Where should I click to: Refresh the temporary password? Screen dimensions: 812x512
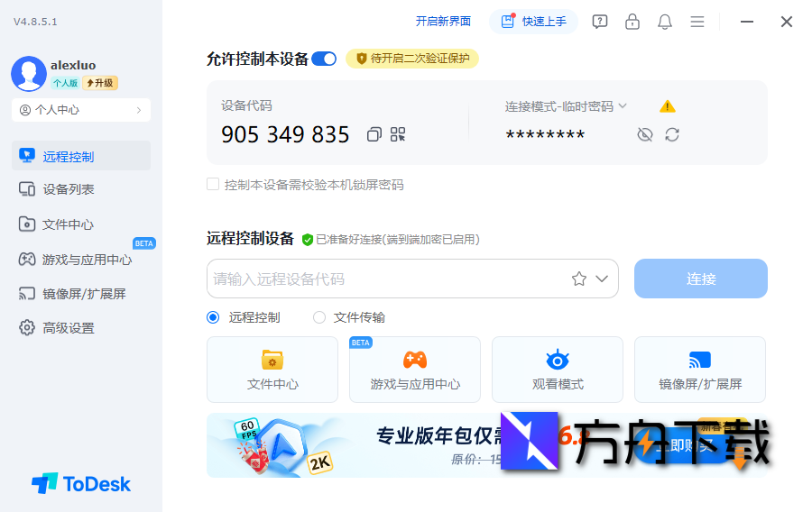tap(672, 135)
